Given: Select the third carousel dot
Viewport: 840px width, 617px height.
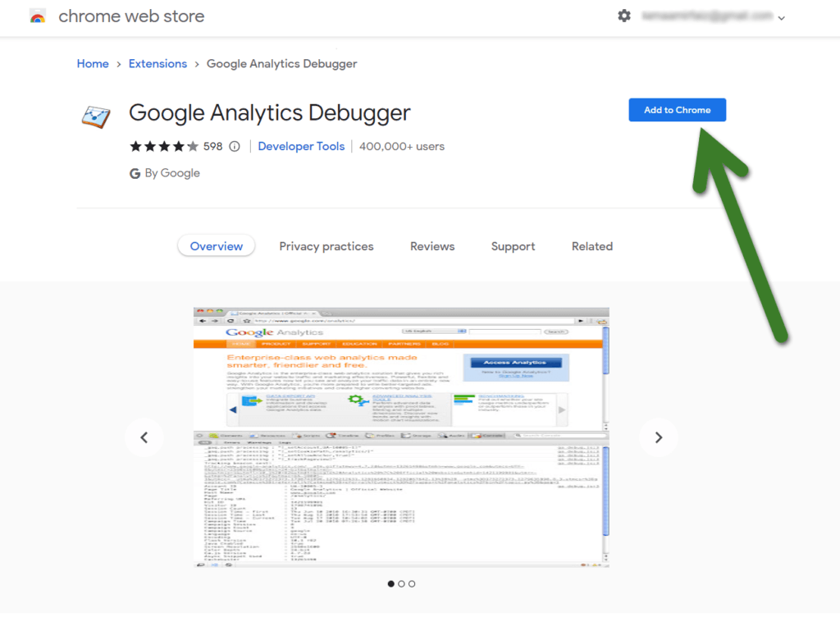Looking at the screenshot, I should (412, 584).
